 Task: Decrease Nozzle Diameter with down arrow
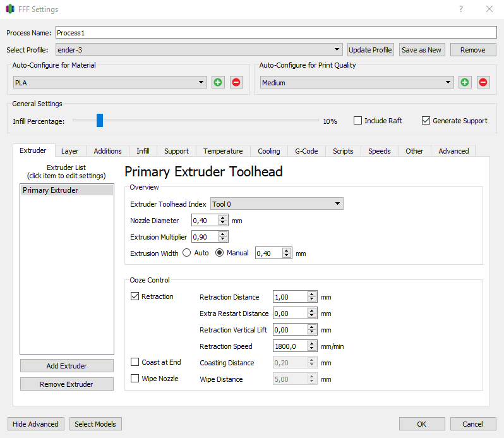pyautogui.click(x=223, y=223)
